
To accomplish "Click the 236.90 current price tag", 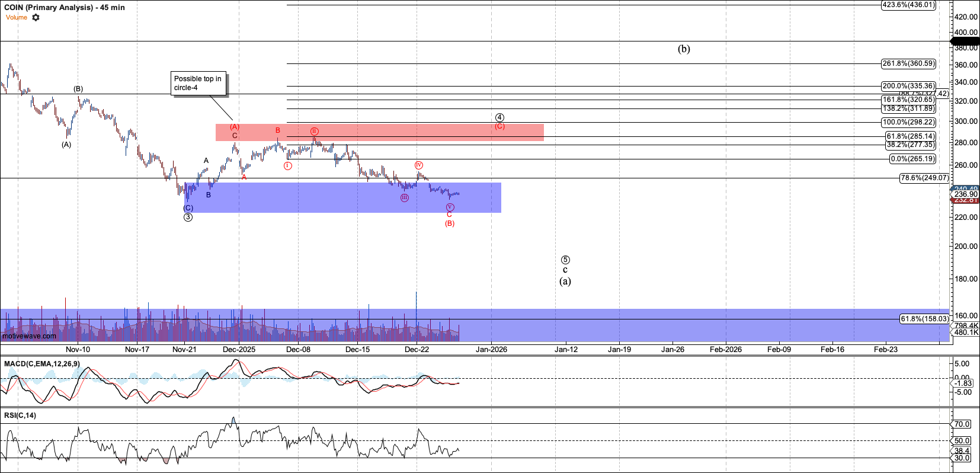I will tap(966, 194).
